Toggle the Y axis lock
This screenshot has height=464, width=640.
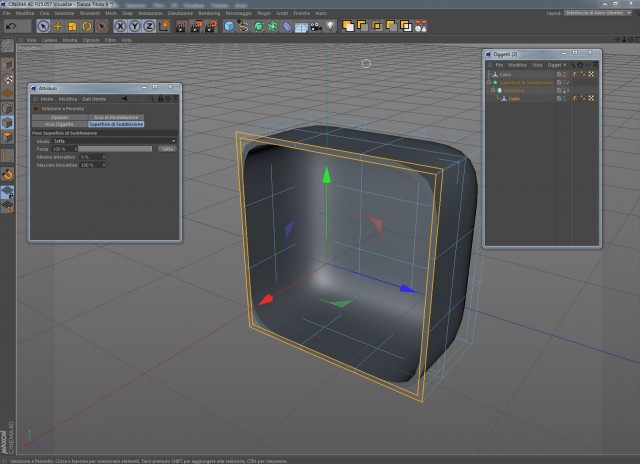[x=135, y=27]
